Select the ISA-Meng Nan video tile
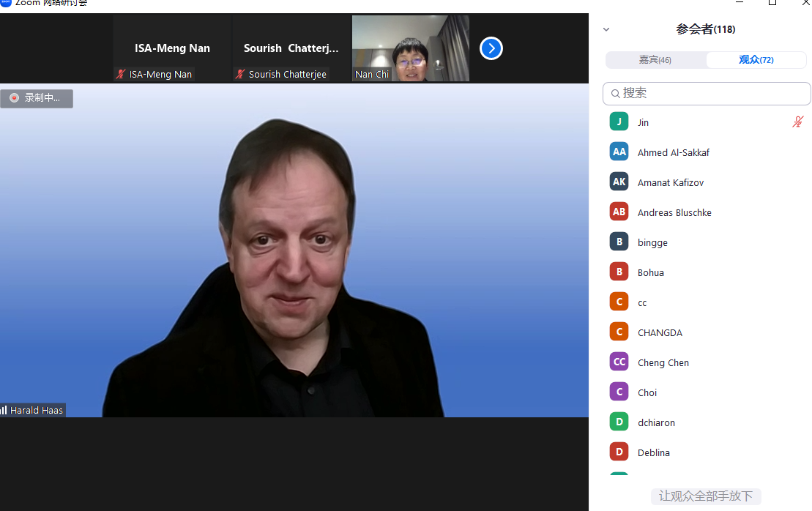Viewport: 812px width, 511px height. pos(172,48)
